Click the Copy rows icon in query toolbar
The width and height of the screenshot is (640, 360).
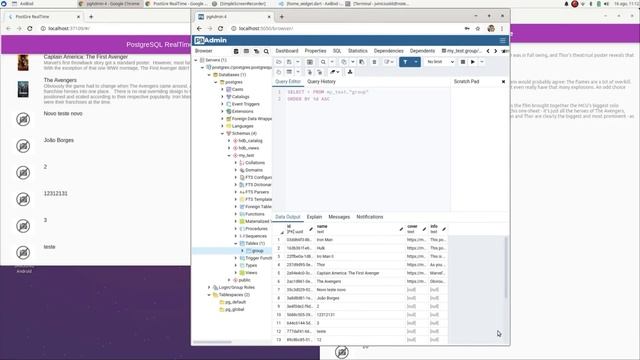[344, 62]
